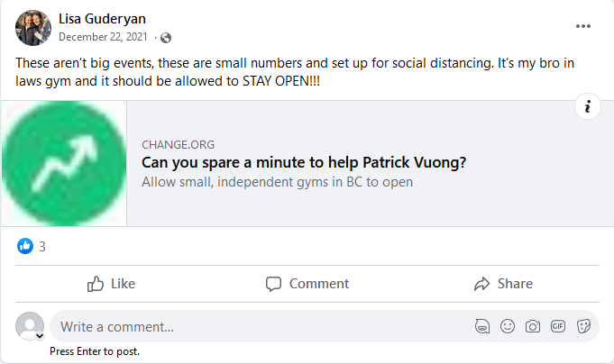This screenshot has height=364, width=614.
Task: Open the emoji picker in comment box
Action: (x=508, y=326)
